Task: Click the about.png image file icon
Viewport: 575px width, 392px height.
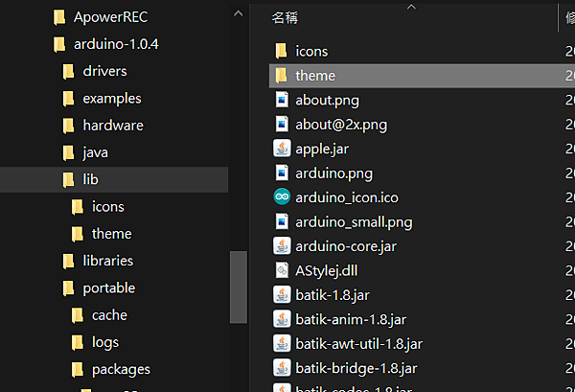Action: tap(282, 100)
